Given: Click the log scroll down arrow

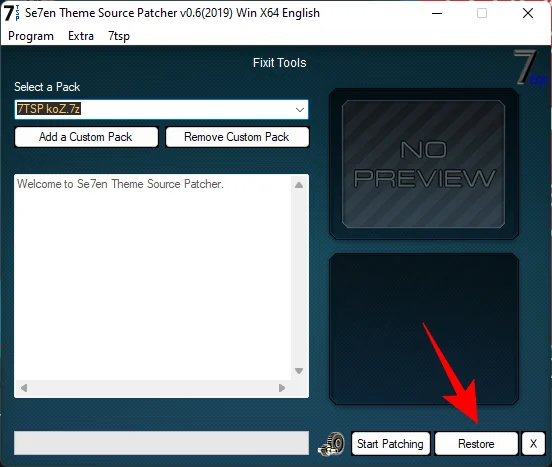Looking at the screenshot, I should pyautogui.click(x=299, y=371).
